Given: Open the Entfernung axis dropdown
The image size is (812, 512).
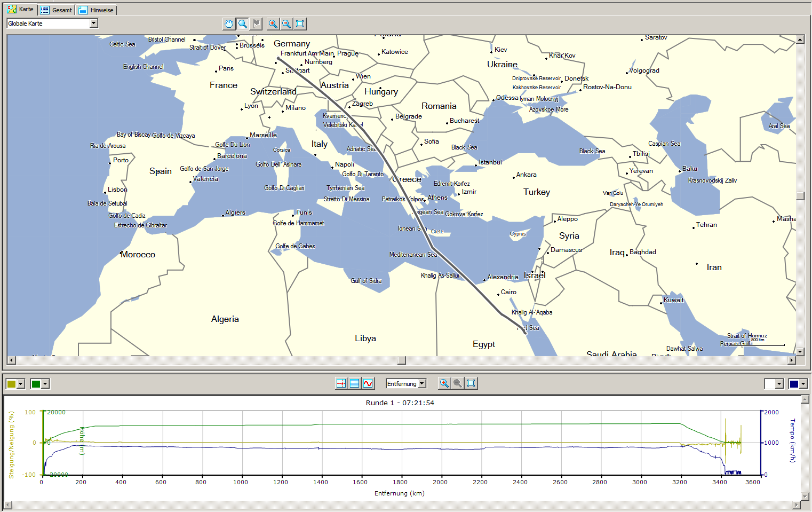Looking at the screenshot, I should (422, 384).
